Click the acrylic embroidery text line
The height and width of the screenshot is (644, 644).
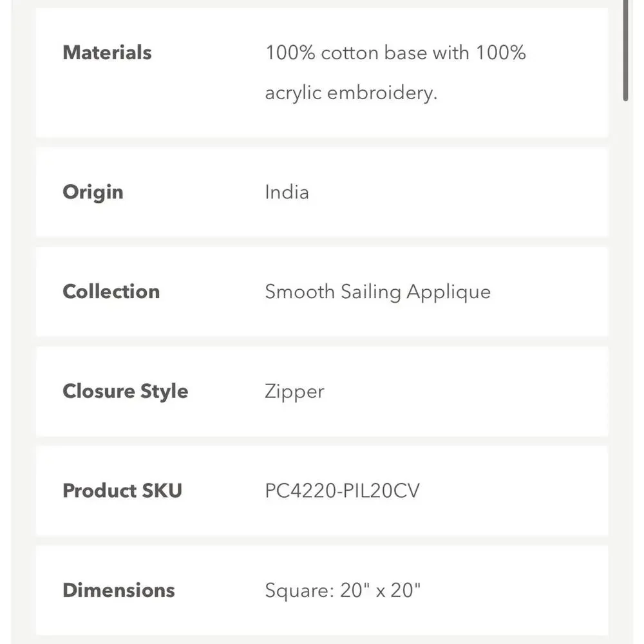point(351,93)
